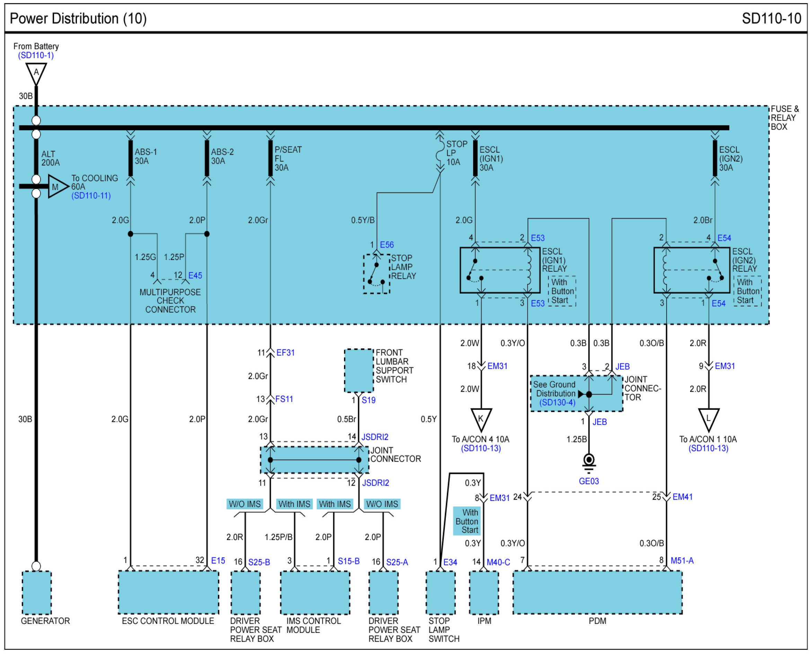
Task: Follow SD110-13 link under A/CON 1
Action: 708,449
